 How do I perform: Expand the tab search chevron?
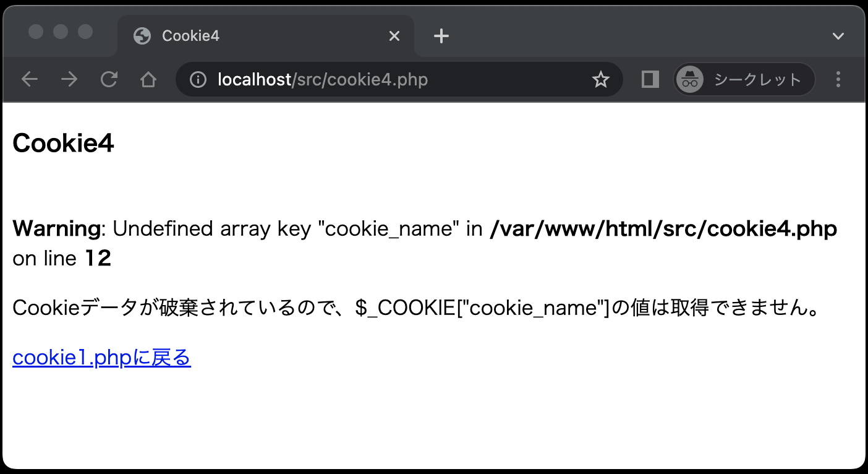(838, 36)
